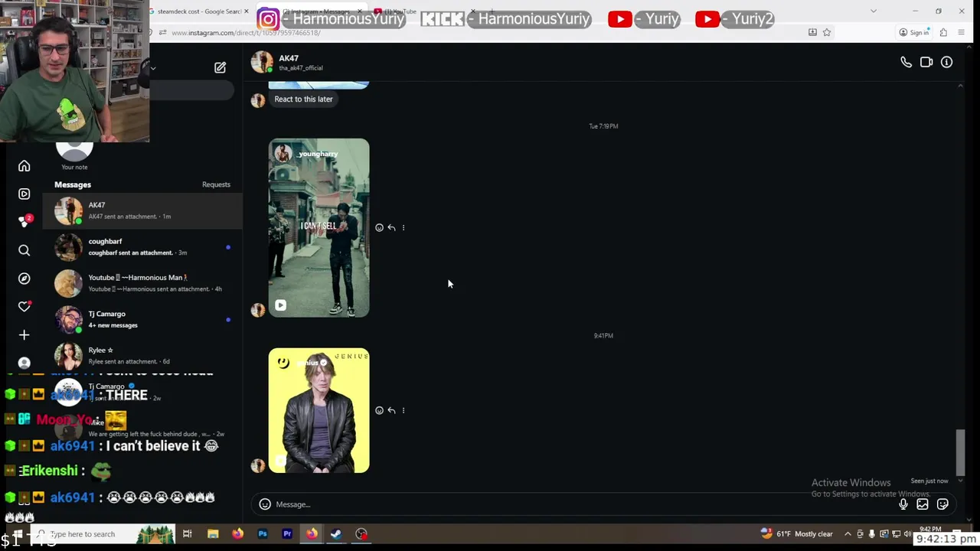Click the 'React to this later' message
Image resolution: width=980 pixels, height=551 pixels.
coord(303,99)
